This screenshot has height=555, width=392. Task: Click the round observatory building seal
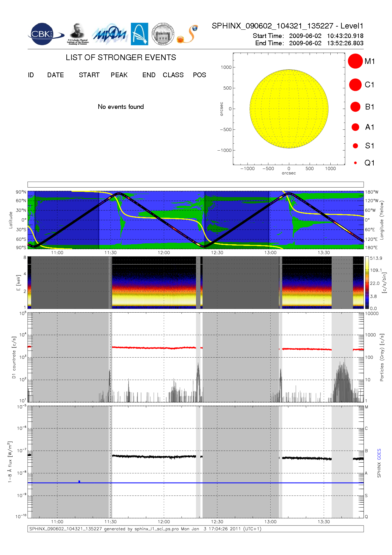tap(163, 34)
